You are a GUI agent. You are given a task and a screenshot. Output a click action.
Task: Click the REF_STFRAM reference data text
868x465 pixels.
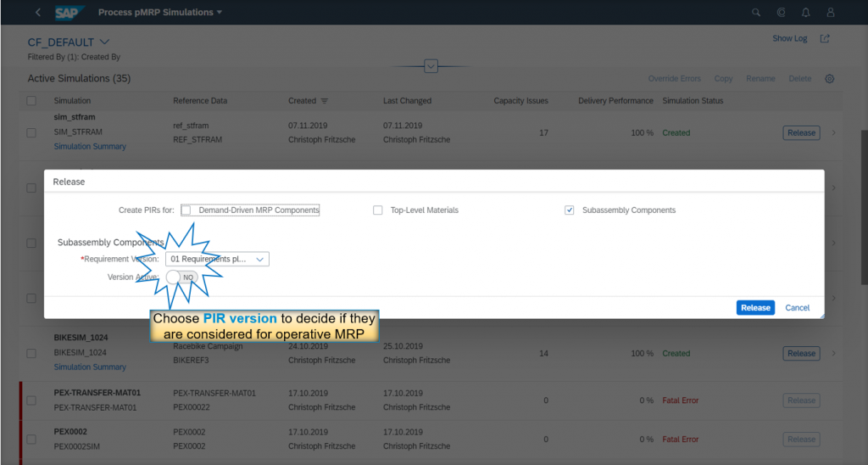coord(197,140)
